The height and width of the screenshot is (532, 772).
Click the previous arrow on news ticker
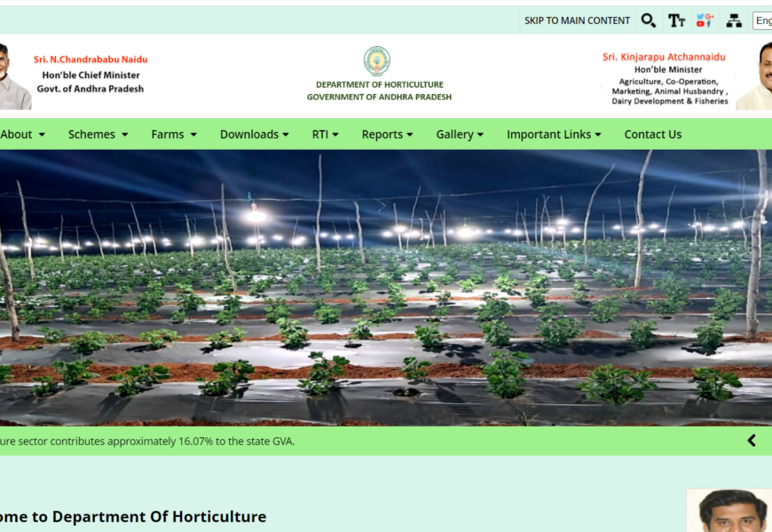(752, 441)
